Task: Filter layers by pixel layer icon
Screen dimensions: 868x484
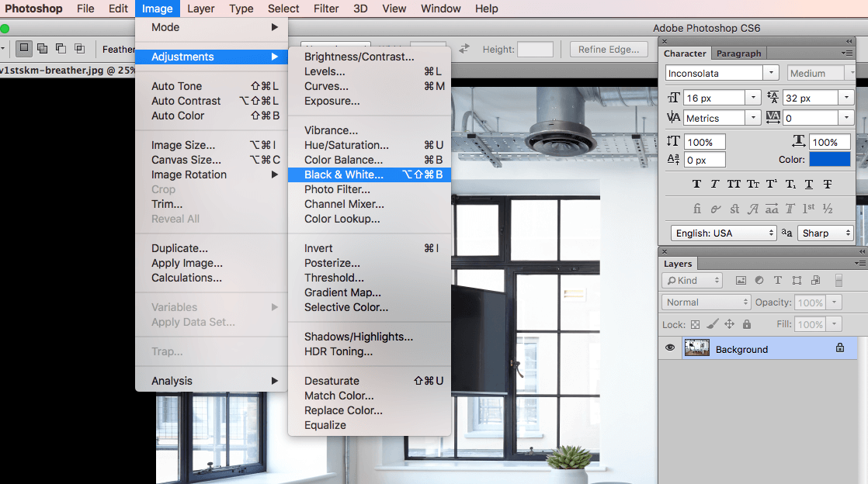Action: click(741, 281)
